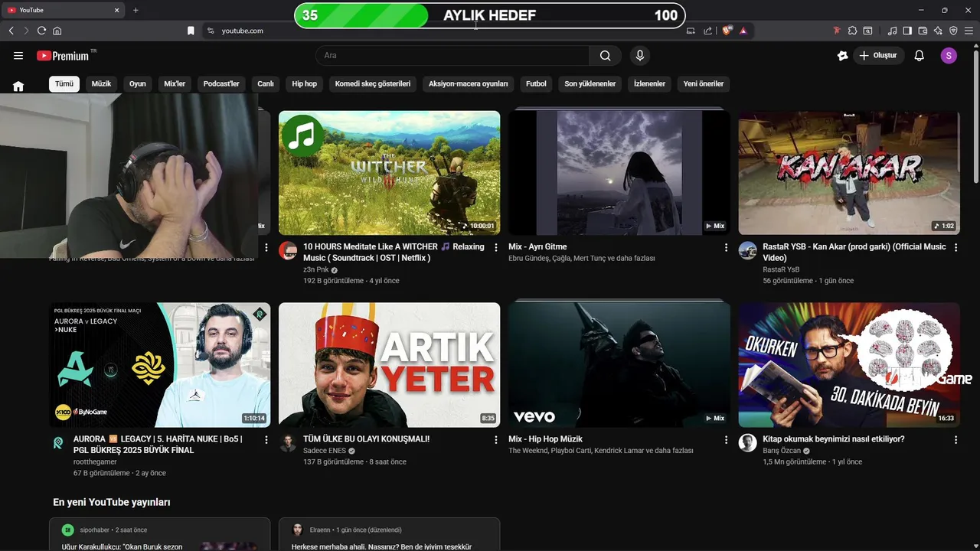
Task: Open the z3n Pnk channel link
Action: [315, 269]
